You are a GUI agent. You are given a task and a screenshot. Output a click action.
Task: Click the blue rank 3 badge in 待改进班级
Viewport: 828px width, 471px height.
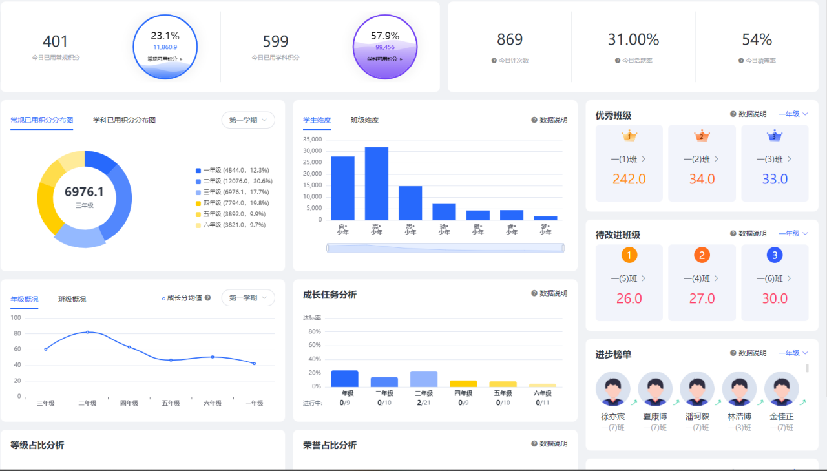pos(774,255)
